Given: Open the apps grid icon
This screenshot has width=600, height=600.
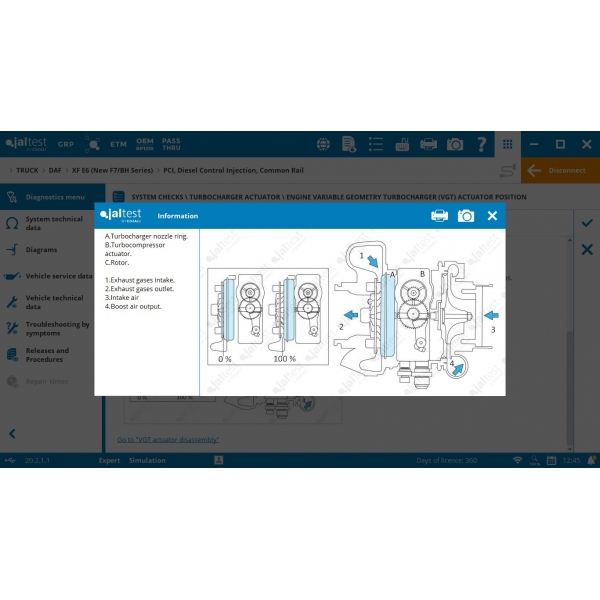Looking at the screenshot, I should pyautogui.click(x=508, y=144).
